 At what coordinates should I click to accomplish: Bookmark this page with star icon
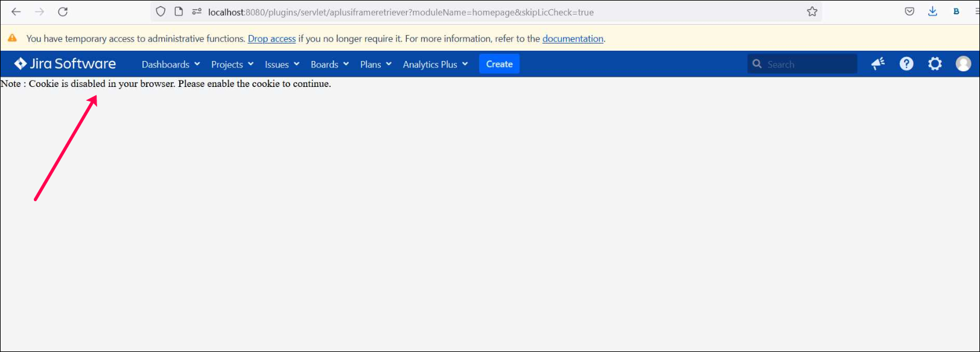coord(812,12)
